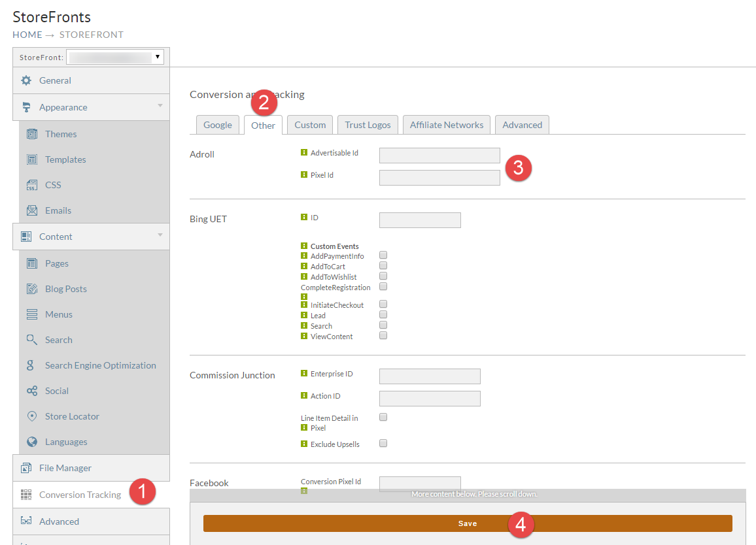The image size is (756, 545).
Task: Click info icon beside Advertisable Id
Action: coord(303,152)
